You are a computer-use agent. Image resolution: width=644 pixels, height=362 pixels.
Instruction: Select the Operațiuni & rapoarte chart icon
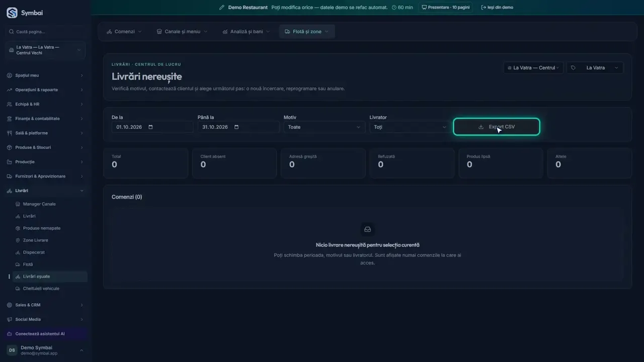10,90
